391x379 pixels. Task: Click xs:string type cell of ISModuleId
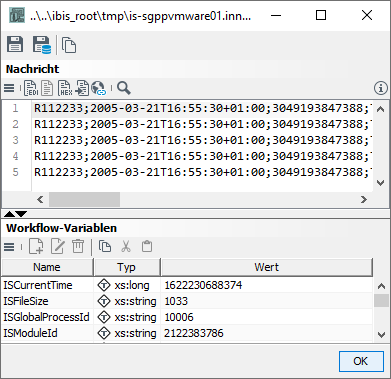click(x=127, y=333)
